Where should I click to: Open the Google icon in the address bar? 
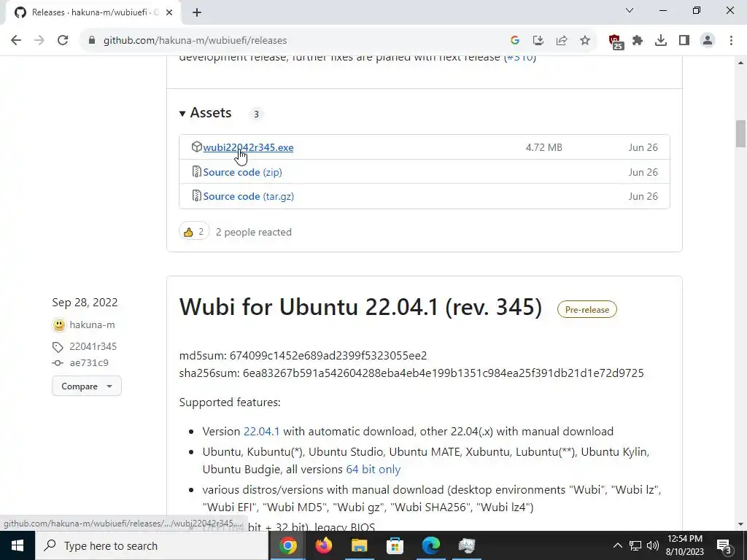click(515, 41)
